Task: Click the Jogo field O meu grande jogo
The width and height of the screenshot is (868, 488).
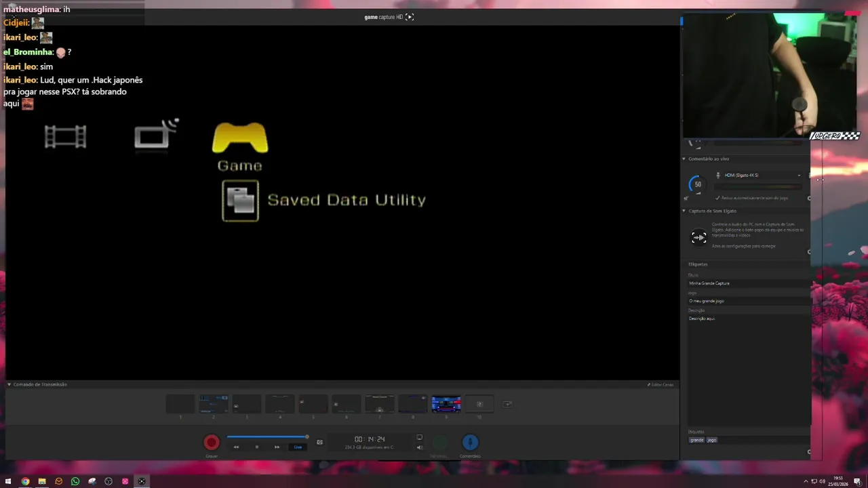Action: (749, 301)
